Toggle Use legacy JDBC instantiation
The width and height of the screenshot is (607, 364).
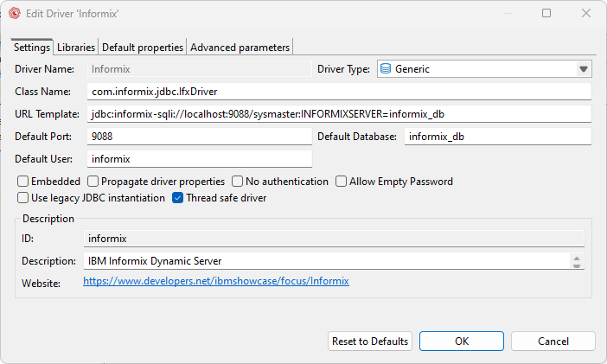23,198
